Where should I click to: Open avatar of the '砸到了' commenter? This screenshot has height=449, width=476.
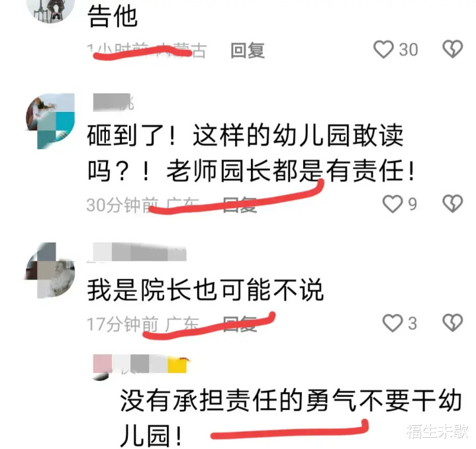(x=50, y=121)
